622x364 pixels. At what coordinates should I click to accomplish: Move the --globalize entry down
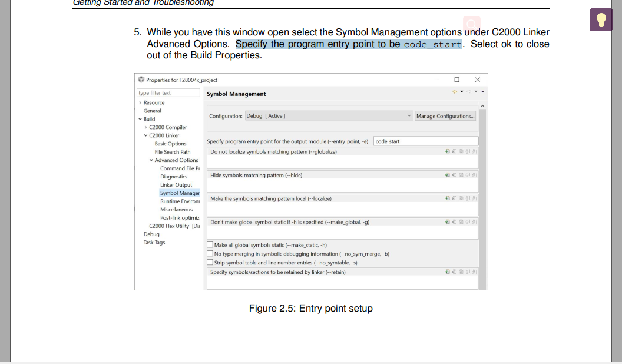pos(474,151)
